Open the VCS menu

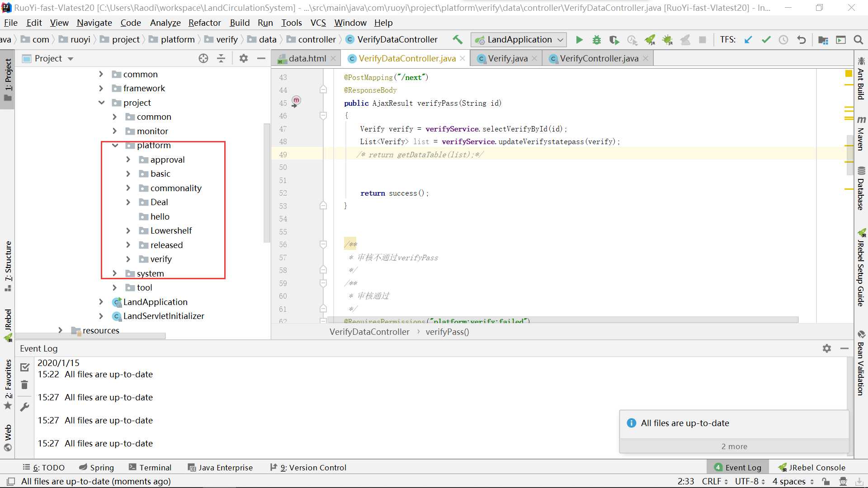[x=318, y=23]
